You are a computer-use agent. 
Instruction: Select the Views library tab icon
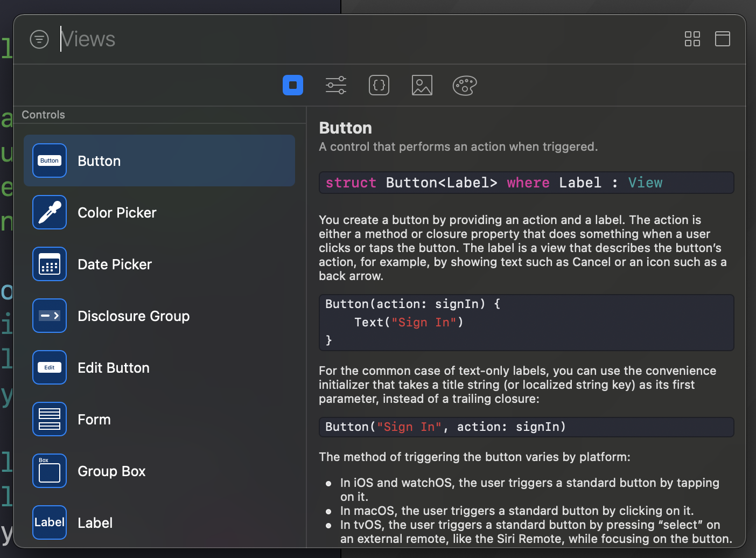293,85
